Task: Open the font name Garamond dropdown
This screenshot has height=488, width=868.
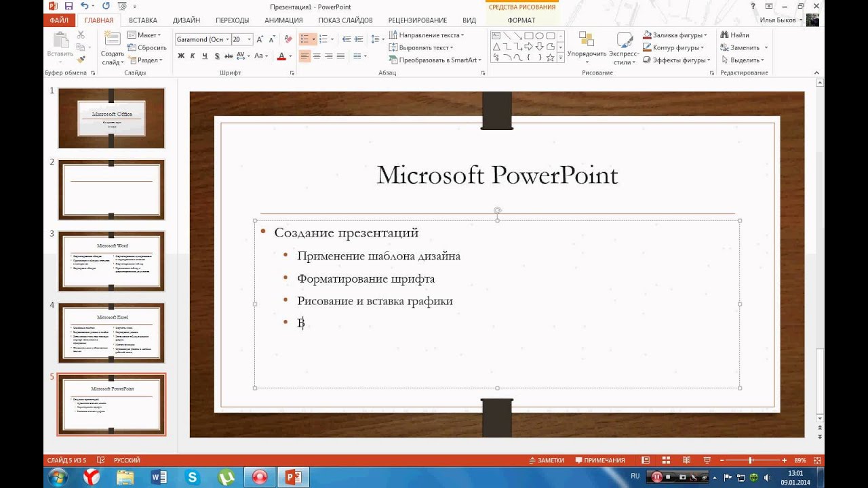Action: point(227,39)
